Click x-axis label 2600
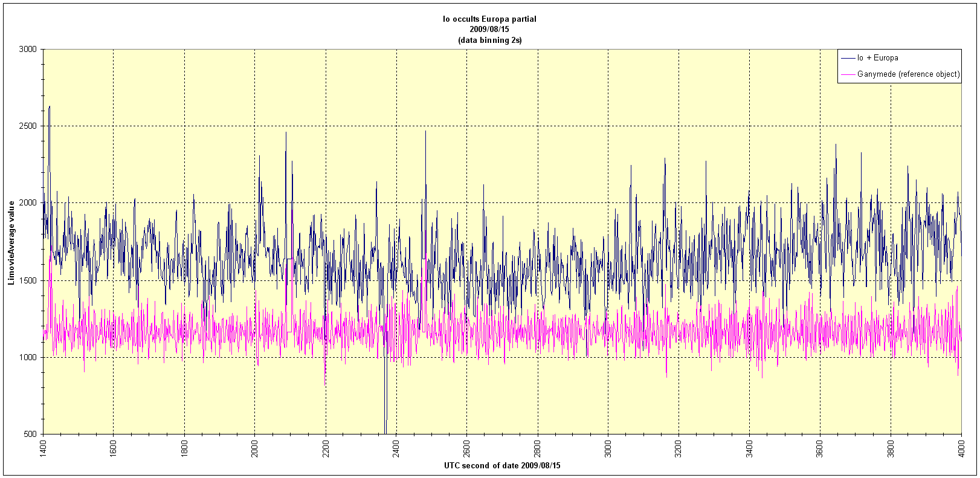Viewport: 980px width, 478px height. [467, 448]
